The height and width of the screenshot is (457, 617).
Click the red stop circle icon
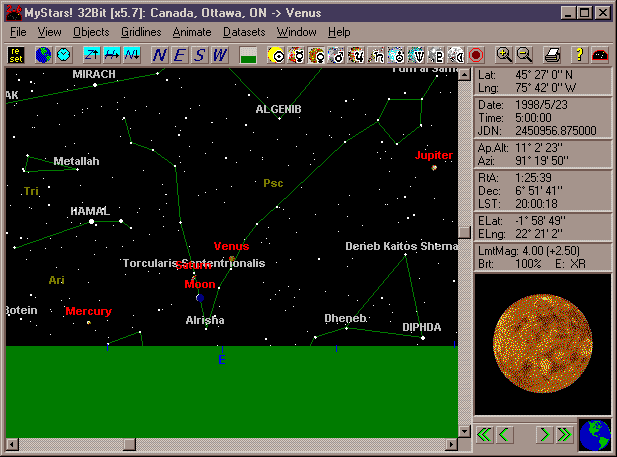click(476, 54)
